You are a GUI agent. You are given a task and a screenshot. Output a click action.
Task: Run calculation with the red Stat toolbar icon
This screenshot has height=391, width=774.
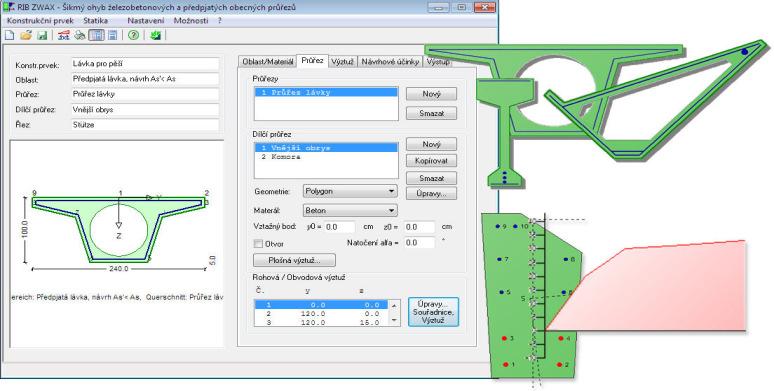pos(63,35)
